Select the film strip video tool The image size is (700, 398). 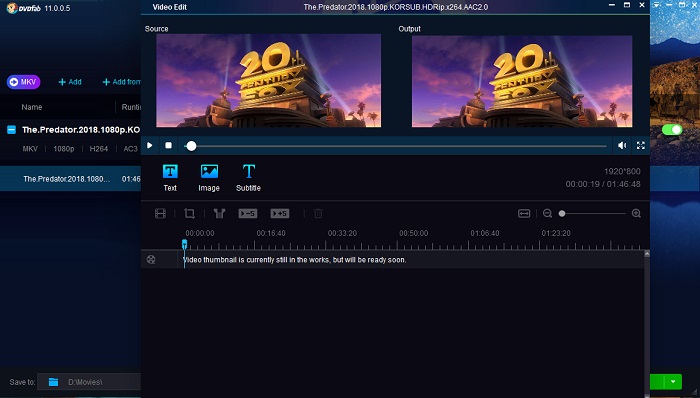pos(160,214)
